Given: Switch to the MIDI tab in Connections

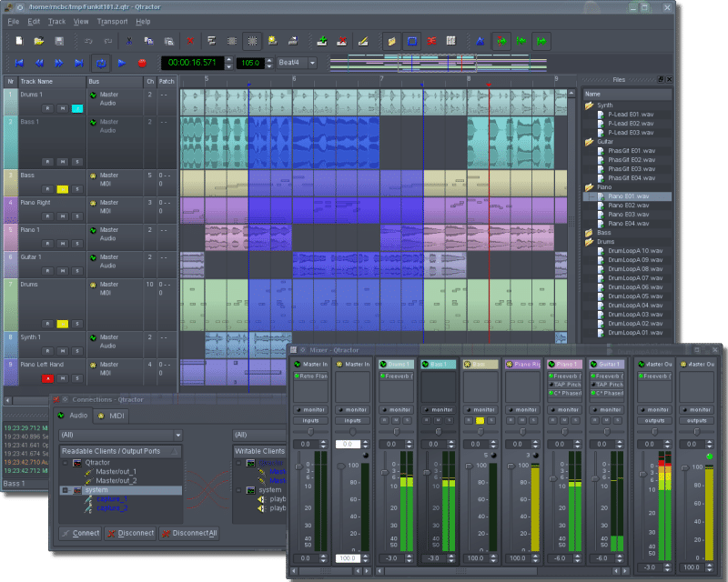Looking at the screenshot, I should [x=111, y=416].
